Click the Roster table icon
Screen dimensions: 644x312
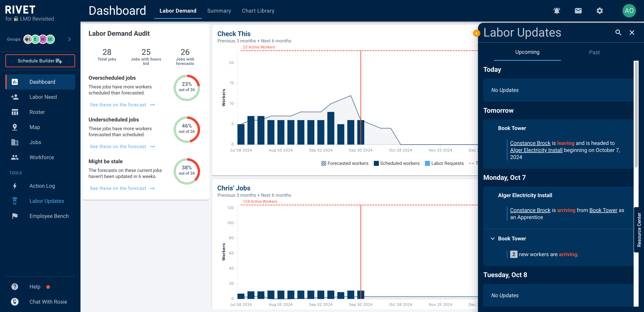(15, 112)
